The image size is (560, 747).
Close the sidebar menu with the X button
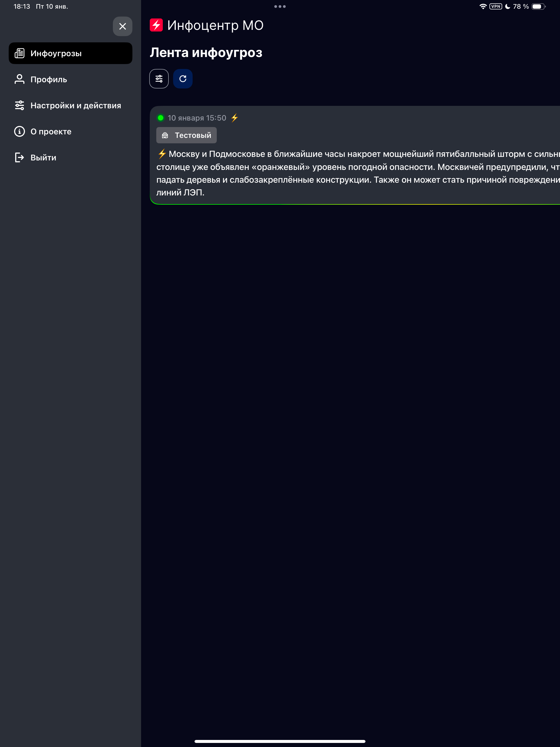tap(123, 26)
